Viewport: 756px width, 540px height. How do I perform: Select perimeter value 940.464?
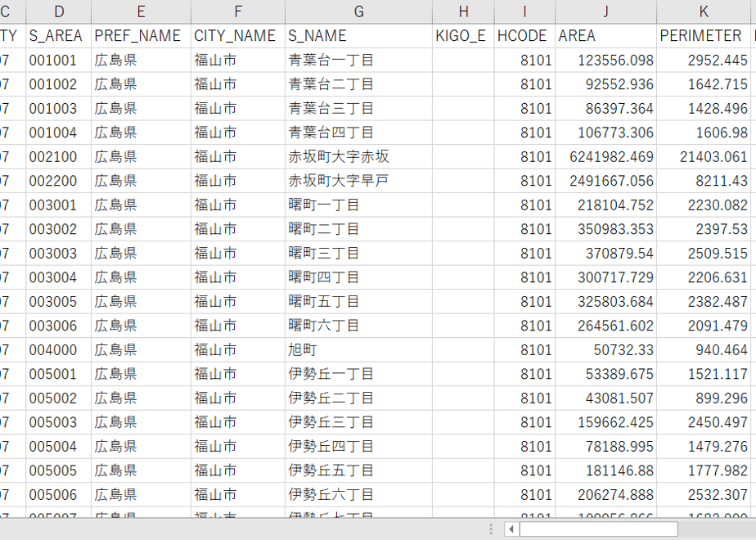(x=703, y=349)
